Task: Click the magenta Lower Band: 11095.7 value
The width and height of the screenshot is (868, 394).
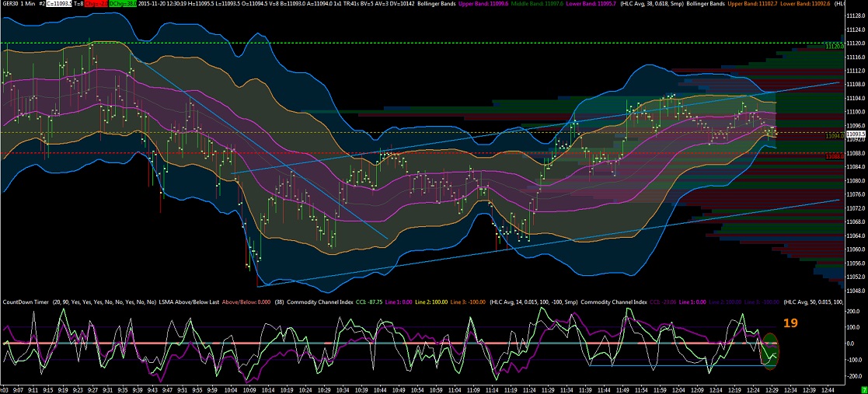Action: [590, 3]
